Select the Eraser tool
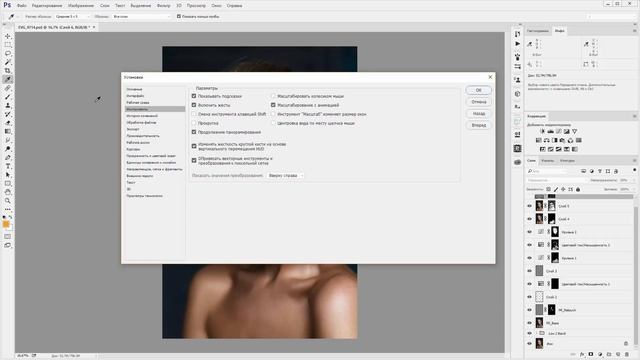This screenshot has height=360, width=640. pyautogui.click(x=8, y=122)
